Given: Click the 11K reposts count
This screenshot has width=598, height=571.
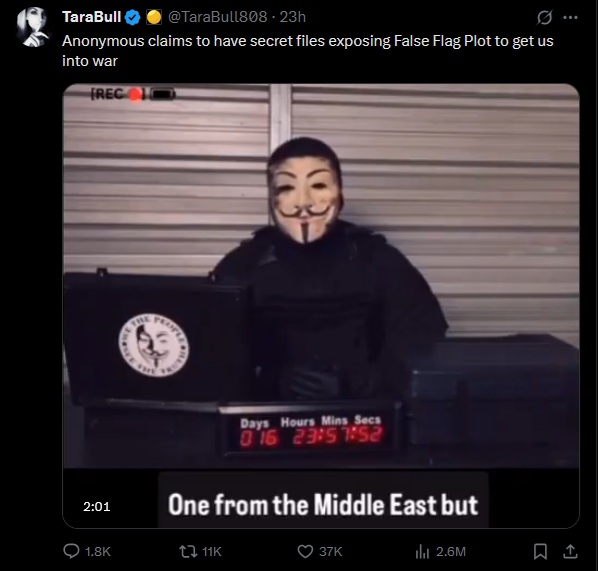Looking at the screenshot, I should (212, 552).
